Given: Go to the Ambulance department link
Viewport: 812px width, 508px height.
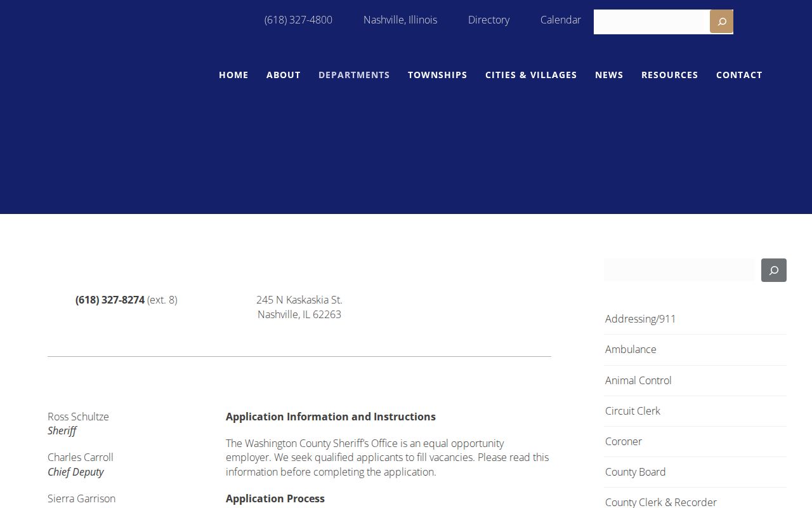Looking at the screenshot, I should point(631,349).
